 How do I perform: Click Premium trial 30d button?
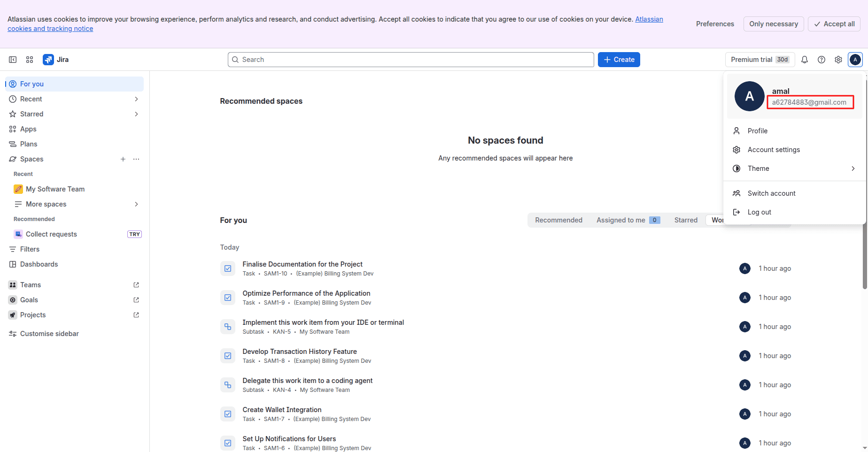pos(760,60)
